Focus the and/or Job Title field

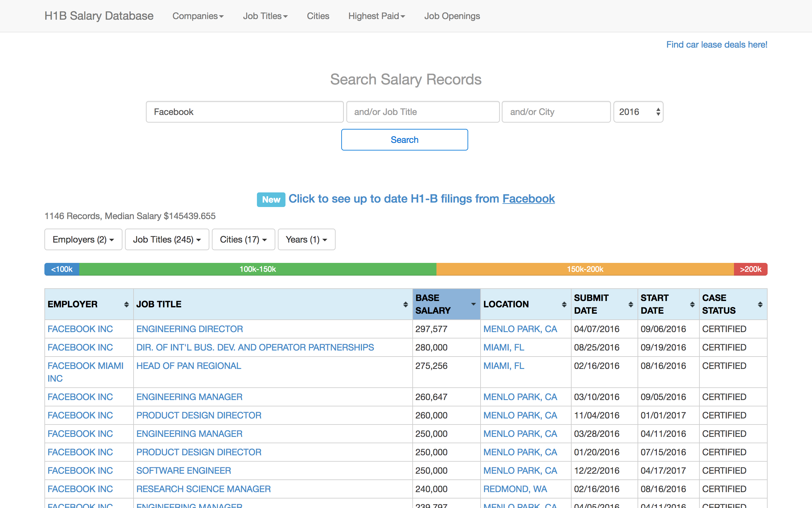coord(423,112)
